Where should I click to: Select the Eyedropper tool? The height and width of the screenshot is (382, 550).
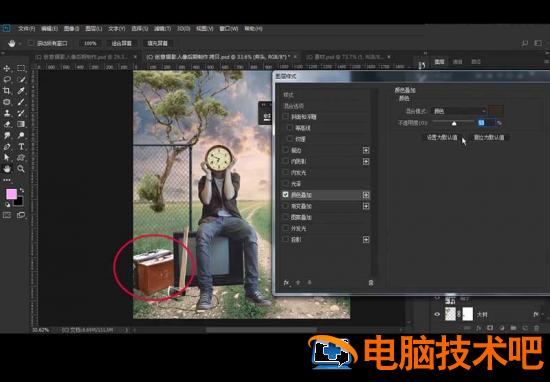pos(21,91)
